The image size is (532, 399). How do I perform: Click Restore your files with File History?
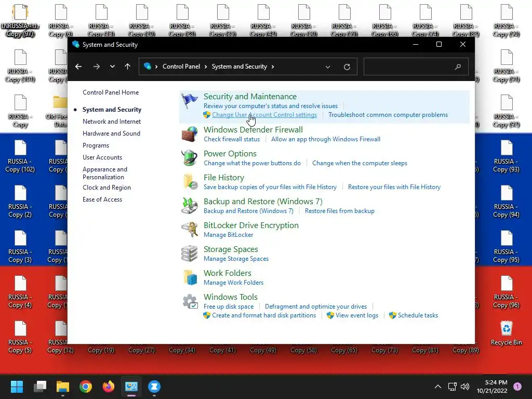coord(394,187)
